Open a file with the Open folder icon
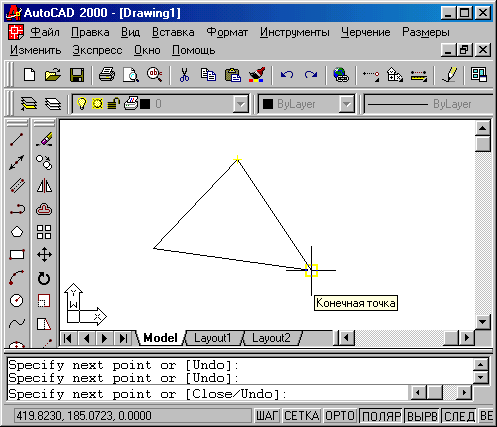 [x=53, y=75]
